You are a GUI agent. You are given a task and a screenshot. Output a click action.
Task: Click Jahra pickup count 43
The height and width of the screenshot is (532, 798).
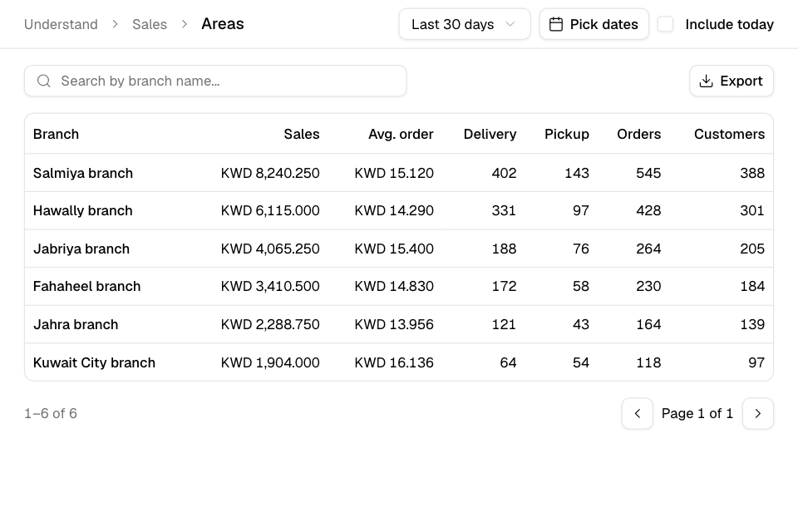[581, 325]
